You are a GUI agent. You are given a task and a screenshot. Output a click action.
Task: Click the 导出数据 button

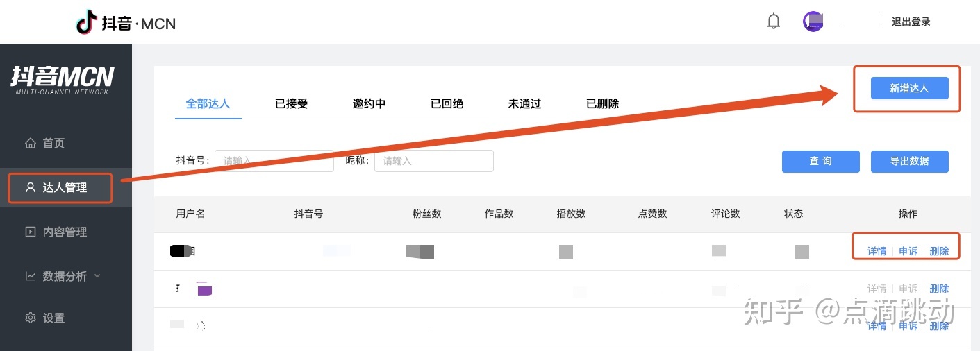[909, 161]
